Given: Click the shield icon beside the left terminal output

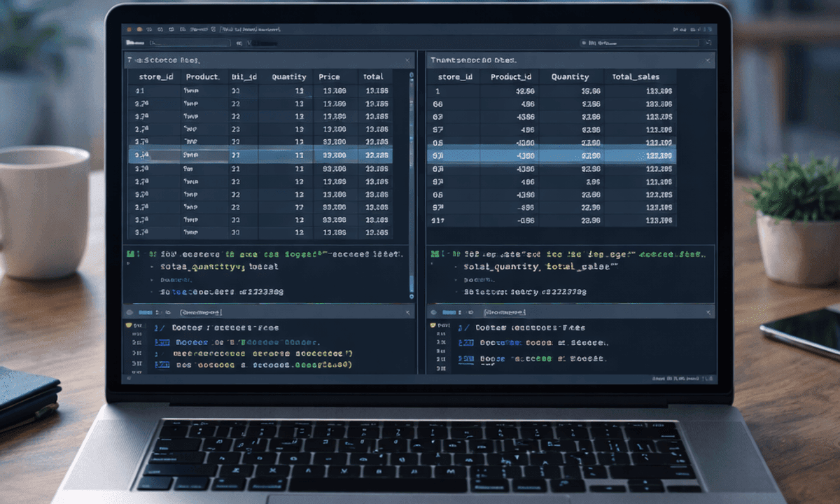Looking at the screenshot, I should coord(127,325).
